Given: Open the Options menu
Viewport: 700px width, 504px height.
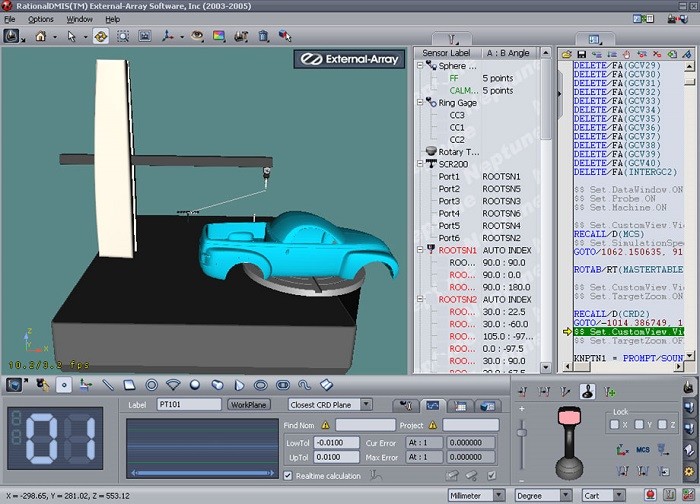Looking at the screenshot, I should 41,19.
